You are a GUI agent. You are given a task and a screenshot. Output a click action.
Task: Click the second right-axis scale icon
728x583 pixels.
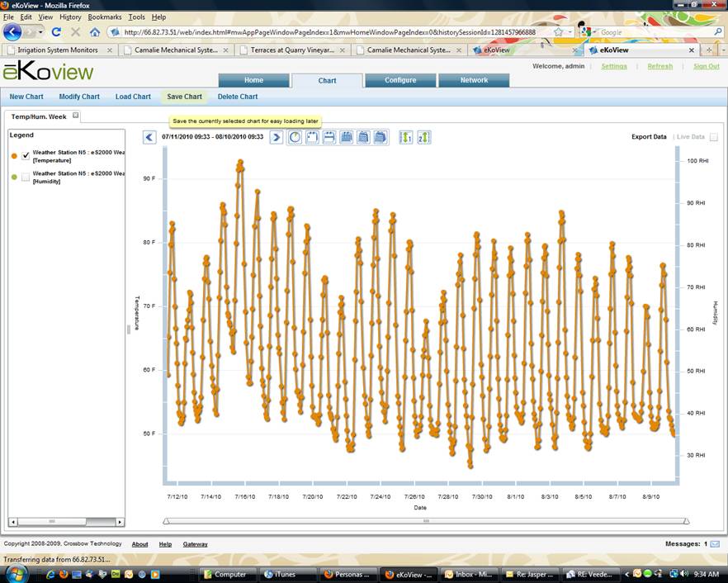(423, 137)
